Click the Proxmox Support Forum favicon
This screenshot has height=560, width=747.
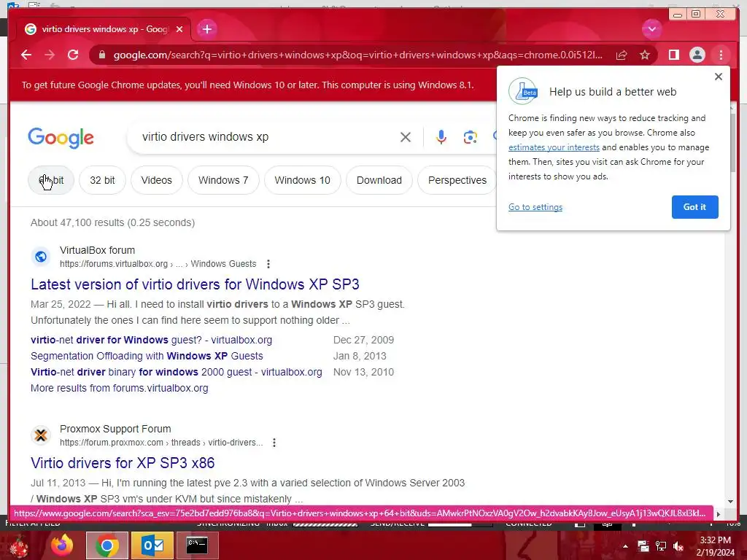tap(41, 435)
